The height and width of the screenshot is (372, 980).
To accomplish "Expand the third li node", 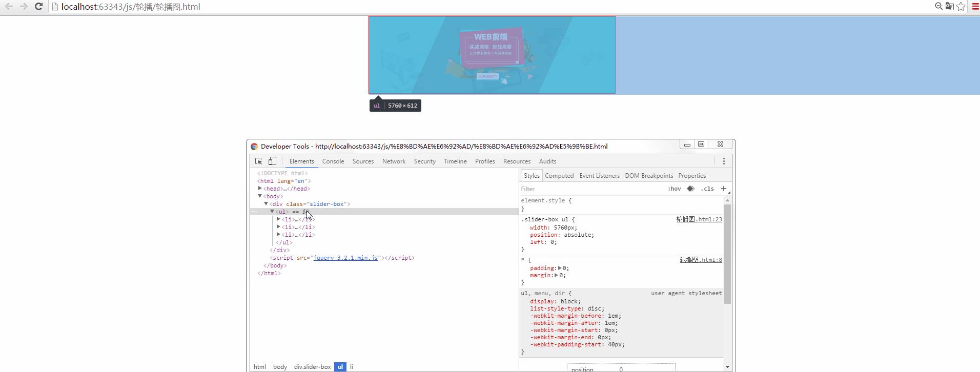I will coord(278,235).
